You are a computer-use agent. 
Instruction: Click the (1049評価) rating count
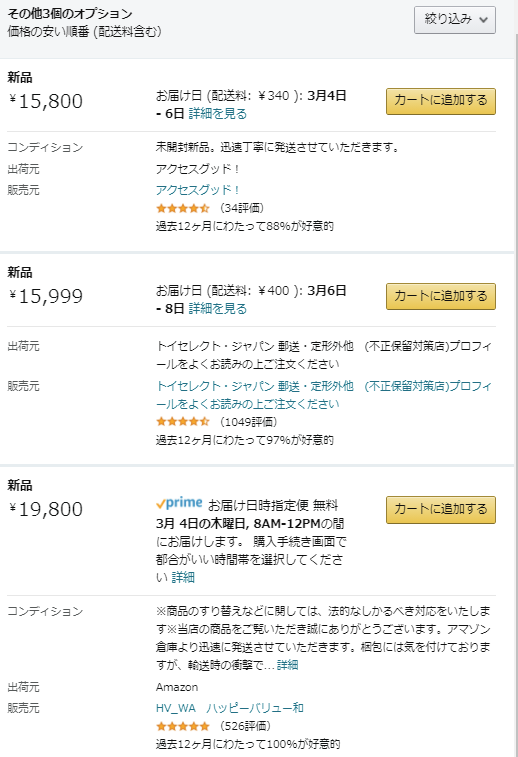249,422
